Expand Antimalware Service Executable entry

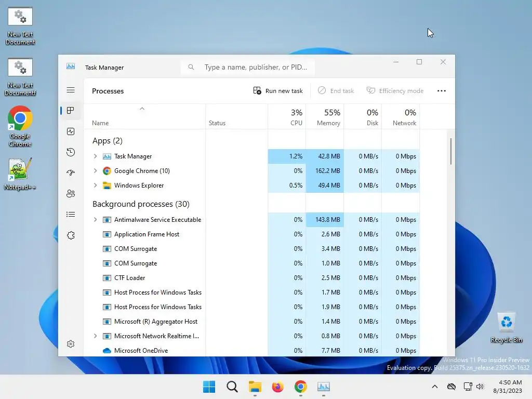(x=96, y=220)
